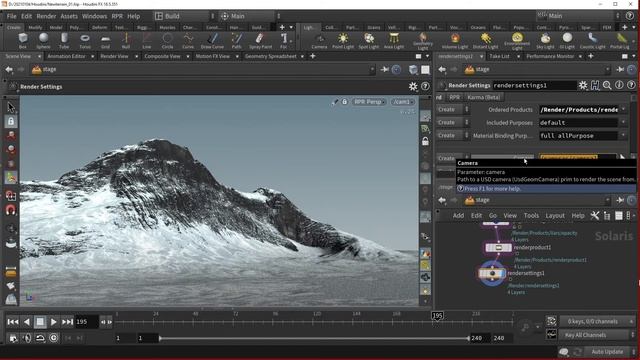Select the Tube shelf tool
This screenshot has height=360, width=640.
[x=64, y=41]
